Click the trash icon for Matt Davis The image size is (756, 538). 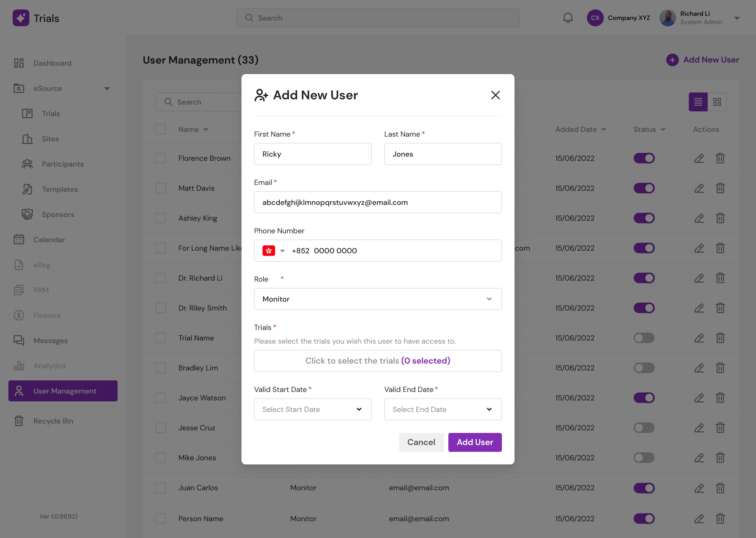[x=720, y=188]
